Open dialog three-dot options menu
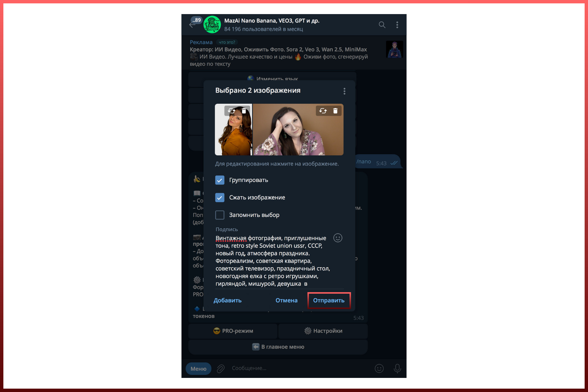 tap(344, 91)
